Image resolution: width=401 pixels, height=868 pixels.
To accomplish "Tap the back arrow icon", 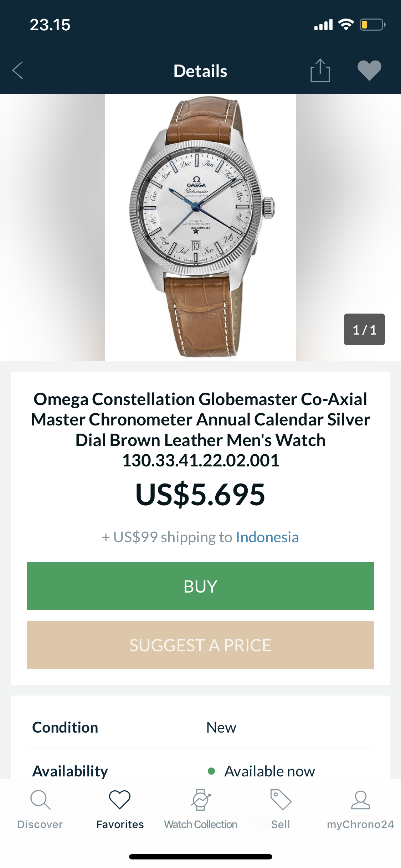I will click(x=18, y=70).
